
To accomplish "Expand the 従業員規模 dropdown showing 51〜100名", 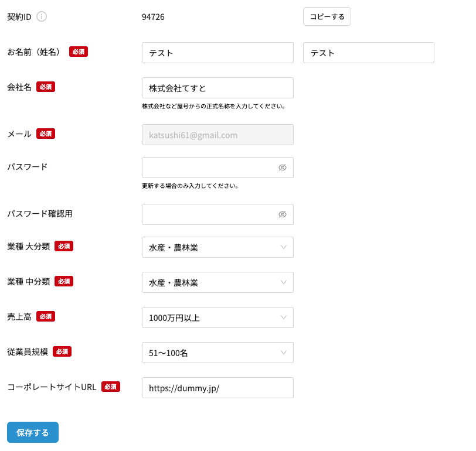I will (x=217, y=353).
